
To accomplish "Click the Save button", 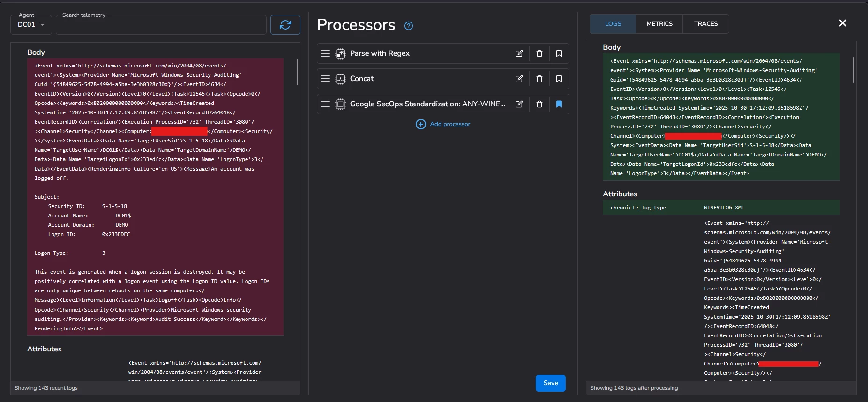I will point(551,383).
